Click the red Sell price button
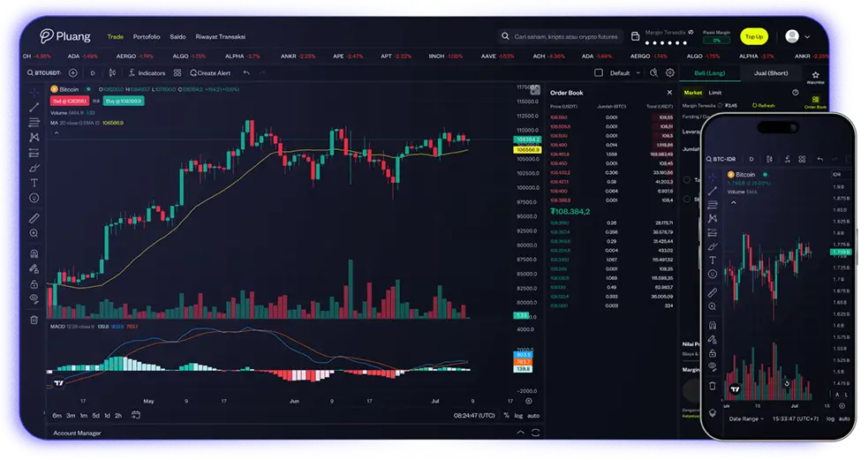 [70, 102]
